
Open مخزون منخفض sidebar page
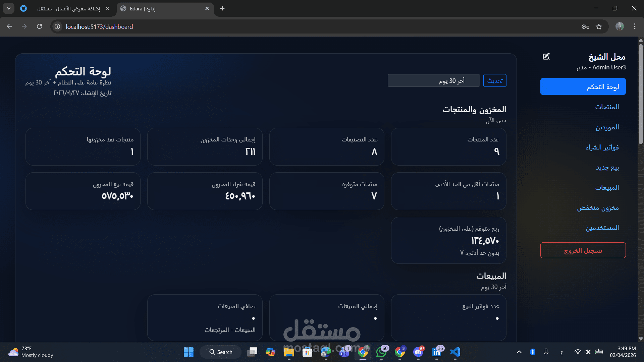[x=598, y=208]
